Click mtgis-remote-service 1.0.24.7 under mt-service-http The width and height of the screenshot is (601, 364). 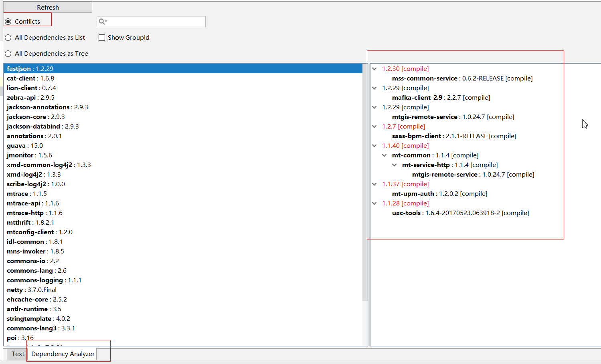(473, 175)
